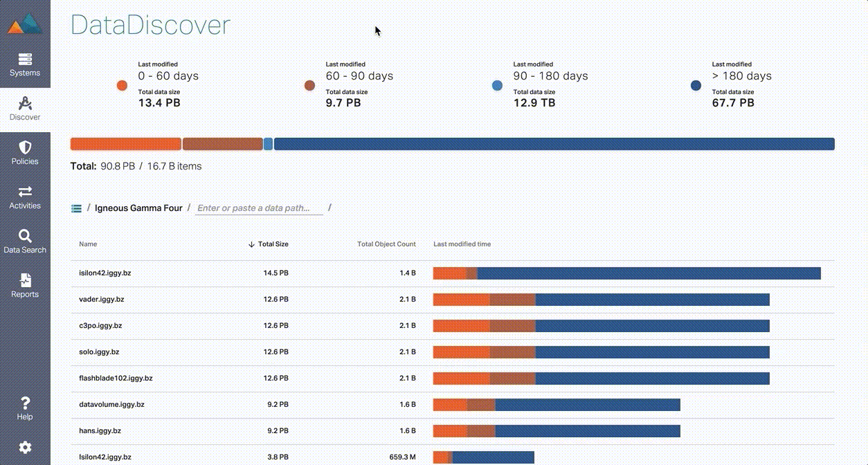
Task: Sort by Total Object Count header
Action: (x=386, y=244)
